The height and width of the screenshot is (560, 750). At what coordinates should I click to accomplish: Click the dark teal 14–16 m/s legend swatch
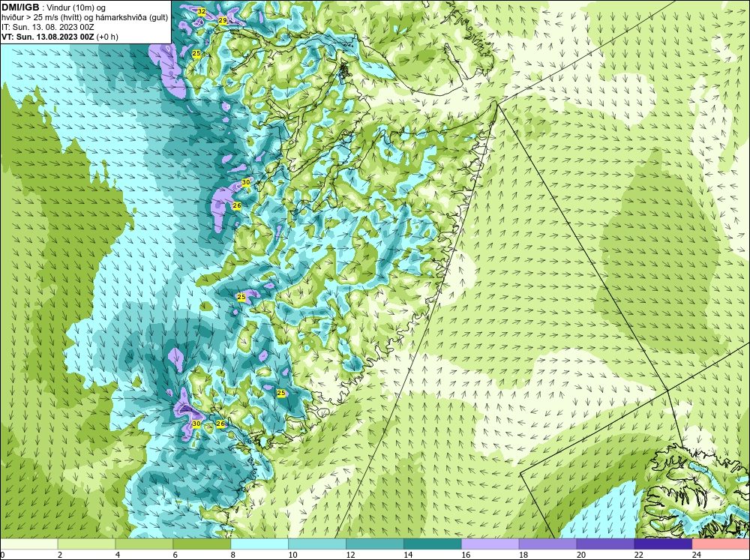point(433,544)
